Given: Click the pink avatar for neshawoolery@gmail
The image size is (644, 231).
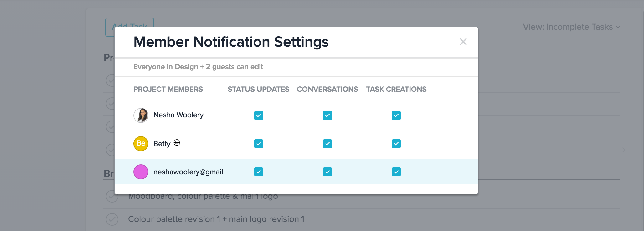Looking at the screenshot, I should pyautogui.click(x=141, y=172).
